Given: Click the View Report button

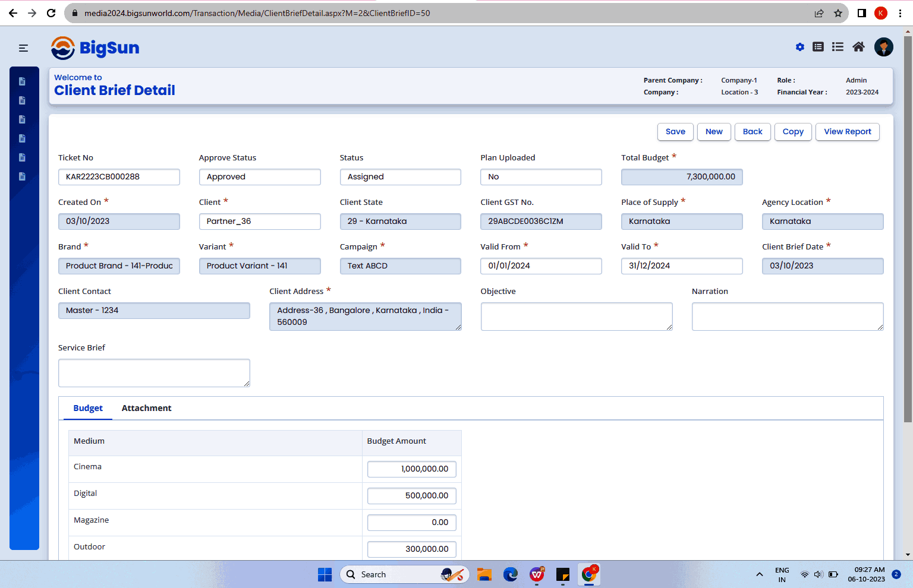Looking at the screenshot, I should tap(847, 132).
